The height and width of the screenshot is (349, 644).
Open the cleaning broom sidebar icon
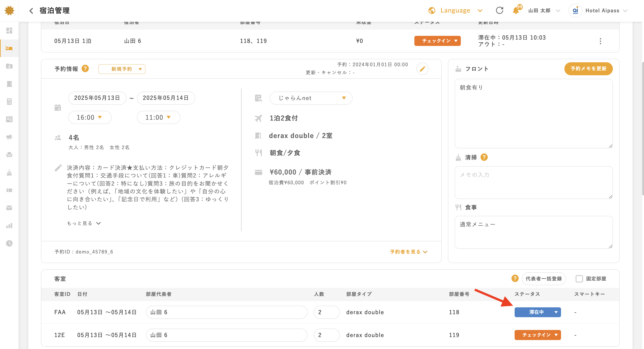tap(9, 172)
